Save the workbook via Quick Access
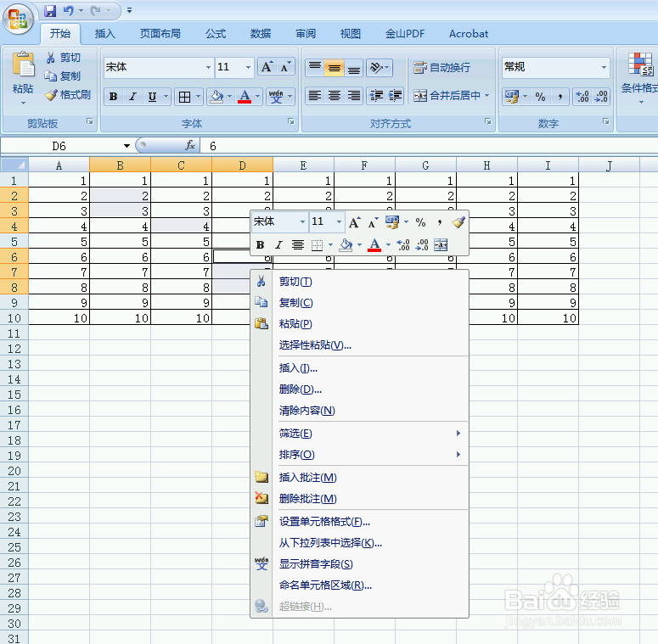 (50, 10)
